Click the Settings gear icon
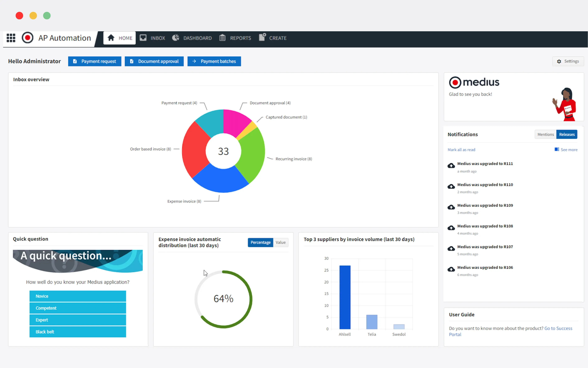Image resolution: width=588 pixels, height=368 pixels. [559, 61]
